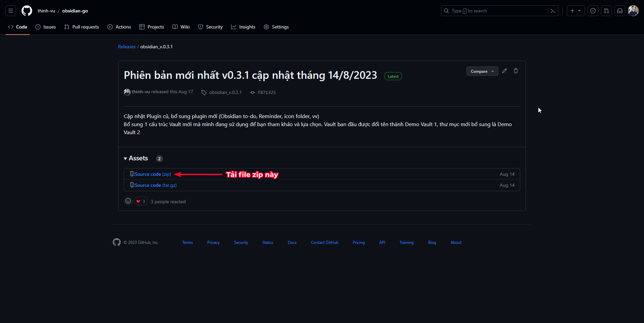This screenshot has width=644, height=323.
Task: Open pull requests icon in header
Action: click(x=606, y=11)
